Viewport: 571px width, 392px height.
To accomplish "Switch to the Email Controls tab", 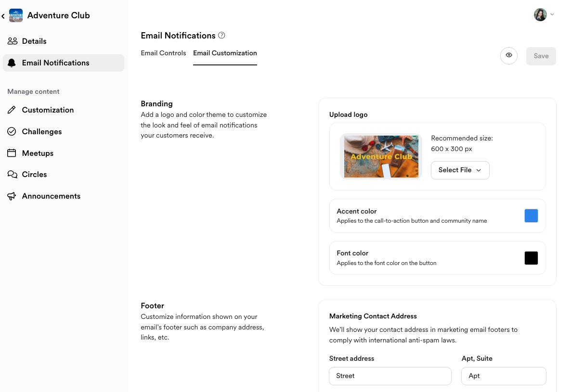I will pos(163,53).
